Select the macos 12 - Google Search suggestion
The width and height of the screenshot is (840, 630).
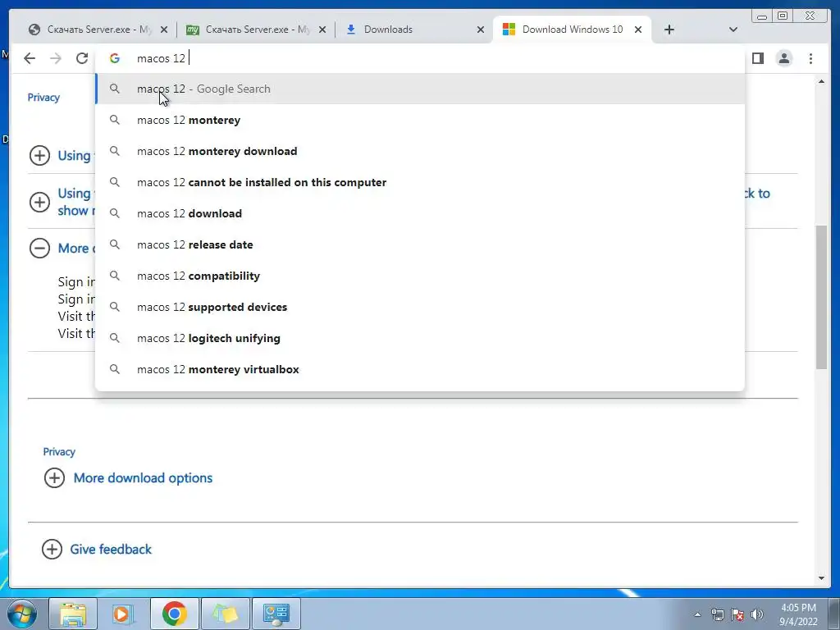tap(419, 89)
